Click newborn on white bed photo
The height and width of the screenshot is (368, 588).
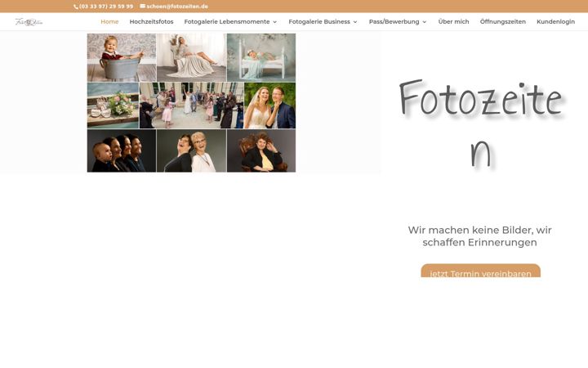[261, 57]
